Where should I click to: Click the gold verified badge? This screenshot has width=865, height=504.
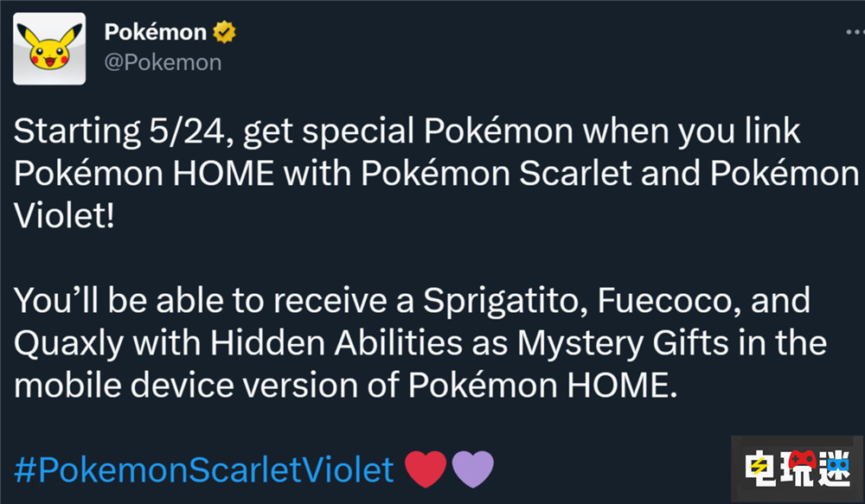pyautogui.click(x=226, y=33)
